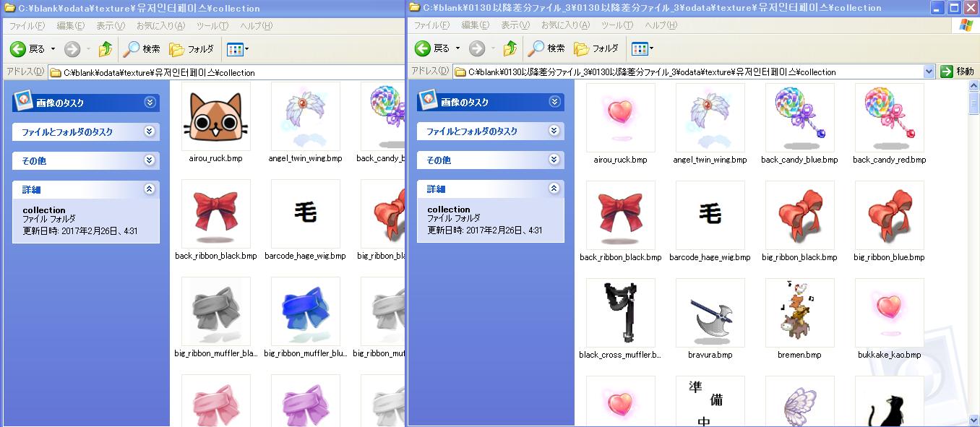Viewport: 980px width, 427px height.
Task: Open 表示(V) menu in right window
Action: click(x=515, y=25)
